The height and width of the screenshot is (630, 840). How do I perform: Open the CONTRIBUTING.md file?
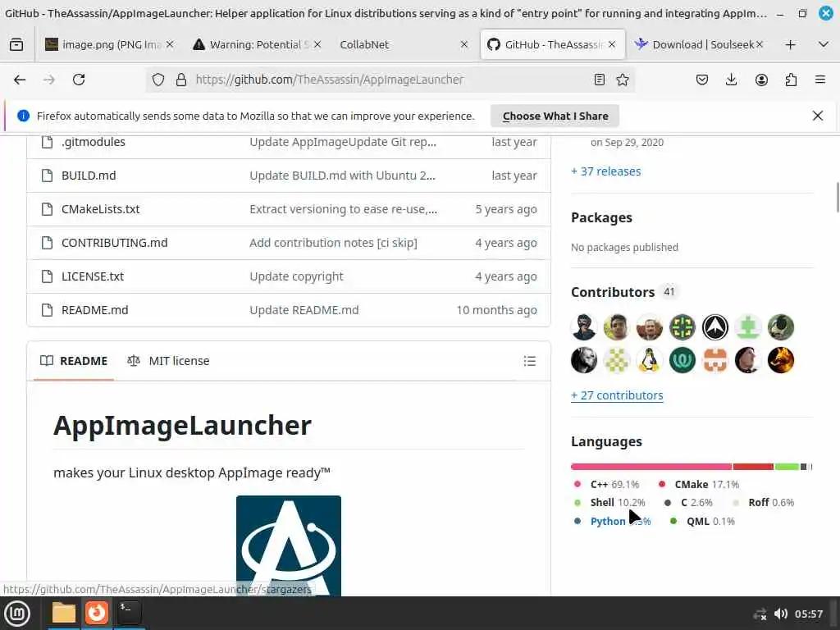[115, 243]
